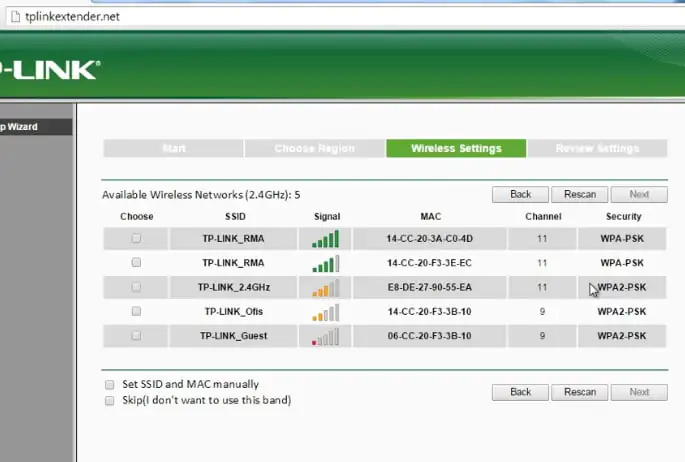Viewport: 685px width, 462px height.
Task: Click the SSID column header
Action: [235, 217]
